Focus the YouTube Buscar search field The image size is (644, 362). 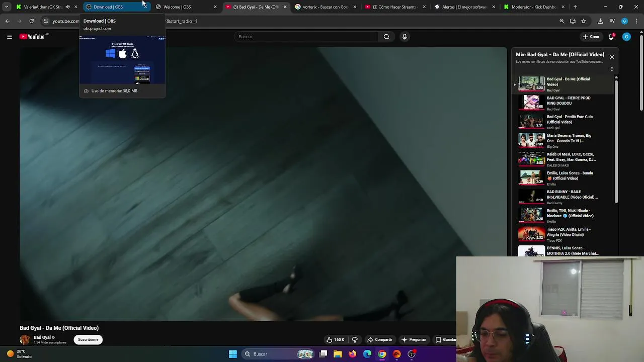[x=306, y=37]
